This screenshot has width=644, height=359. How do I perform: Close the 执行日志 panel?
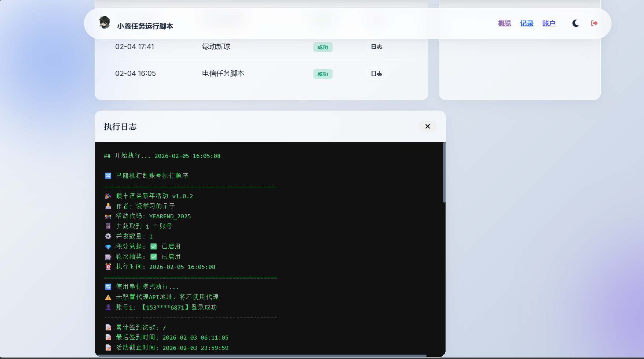[427, 126]
